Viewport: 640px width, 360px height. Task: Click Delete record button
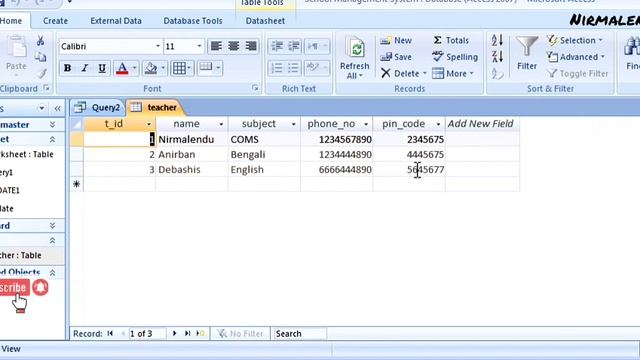[x=400, y=73]
